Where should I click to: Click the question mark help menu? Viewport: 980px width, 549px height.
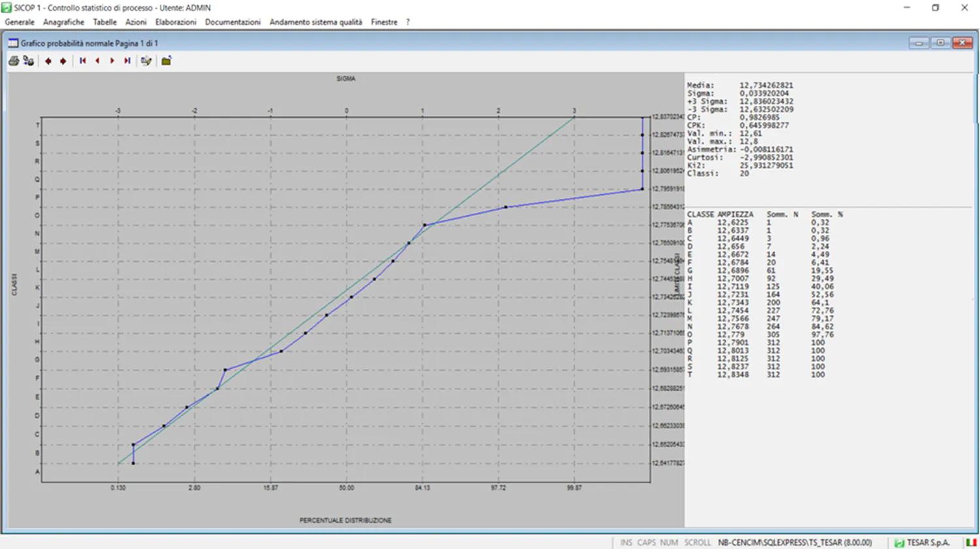point(408,22)
